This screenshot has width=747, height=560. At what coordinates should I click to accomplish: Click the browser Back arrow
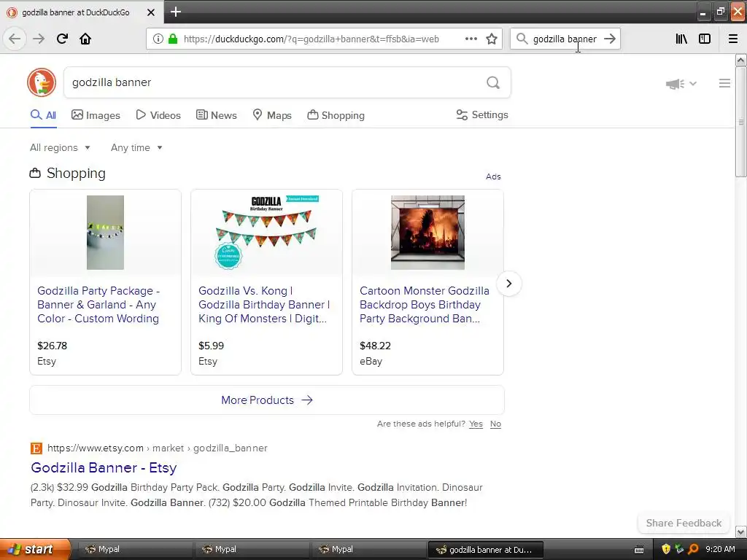15,39
